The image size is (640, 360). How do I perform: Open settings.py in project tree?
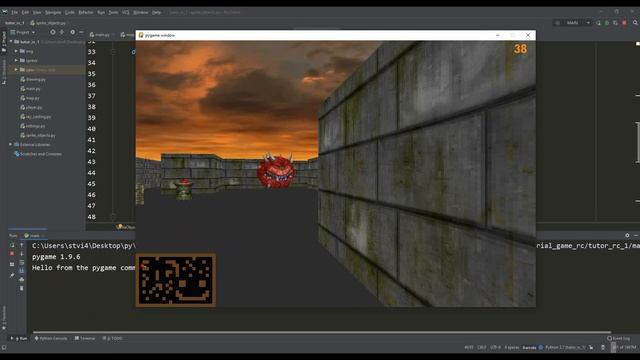[33, 126]
